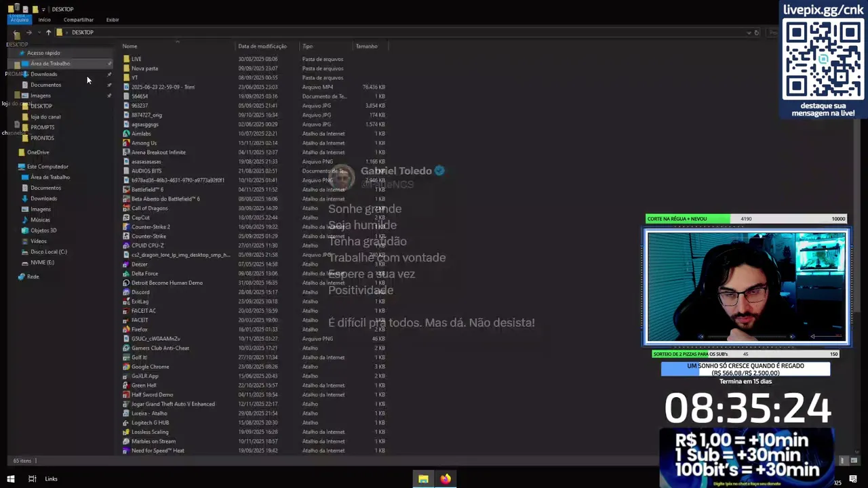The image size is (868, 488).
Task: Open loja do canal folder
Action: tap(45, 117)
